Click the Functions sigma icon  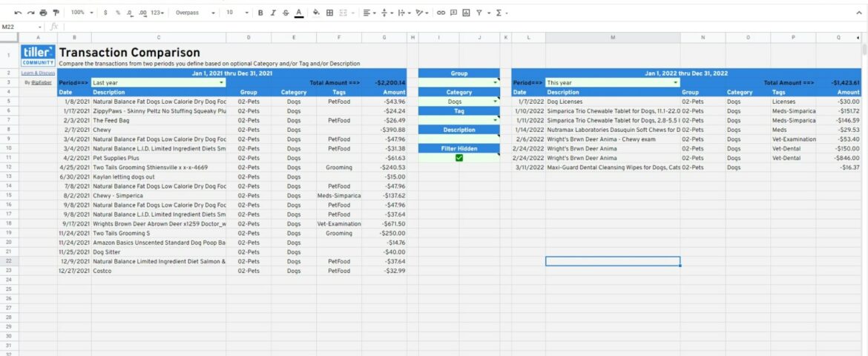499,12
